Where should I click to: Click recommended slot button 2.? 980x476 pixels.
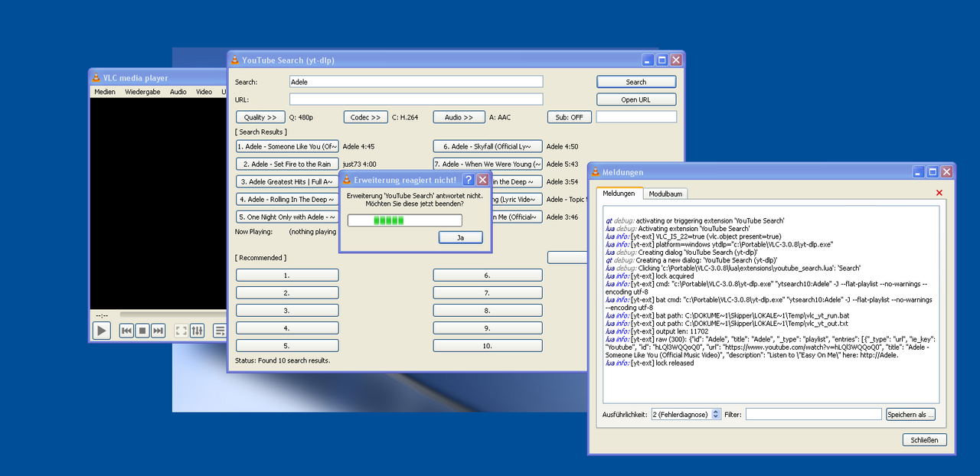point(287,292)
